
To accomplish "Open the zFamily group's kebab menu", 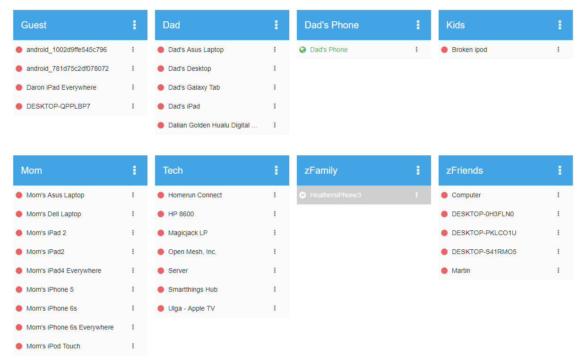I will 418,170.
